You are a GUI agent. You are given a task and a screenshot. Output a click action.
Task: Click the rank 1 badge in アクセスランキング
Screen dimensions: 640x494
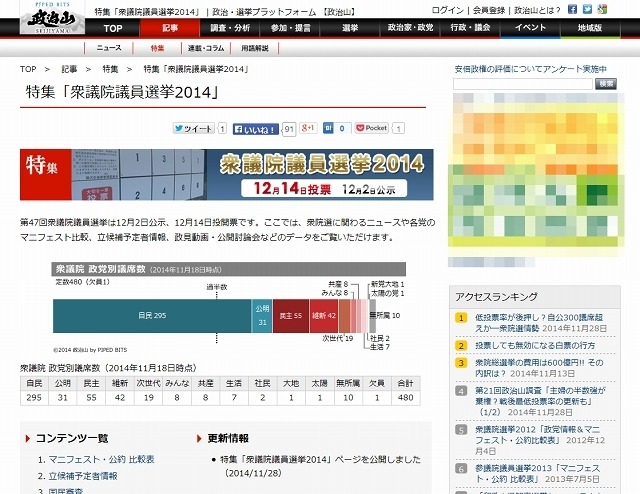pos(461,317)
